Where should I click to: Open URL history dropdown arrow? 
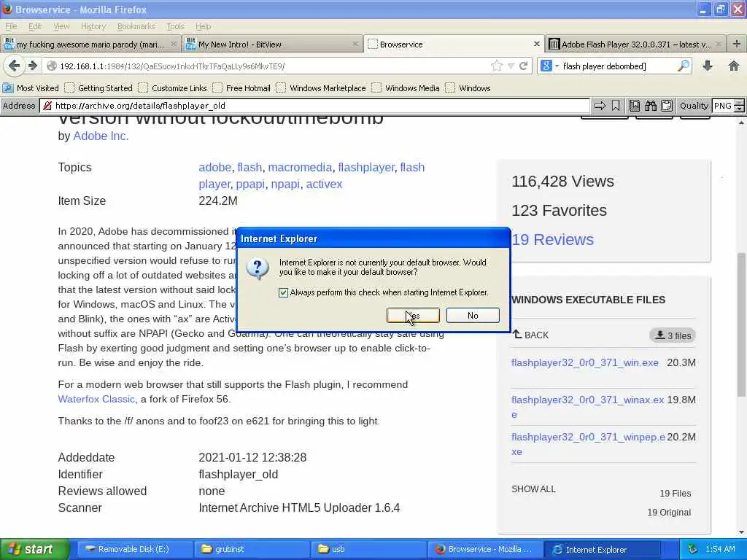pos(511,66)
